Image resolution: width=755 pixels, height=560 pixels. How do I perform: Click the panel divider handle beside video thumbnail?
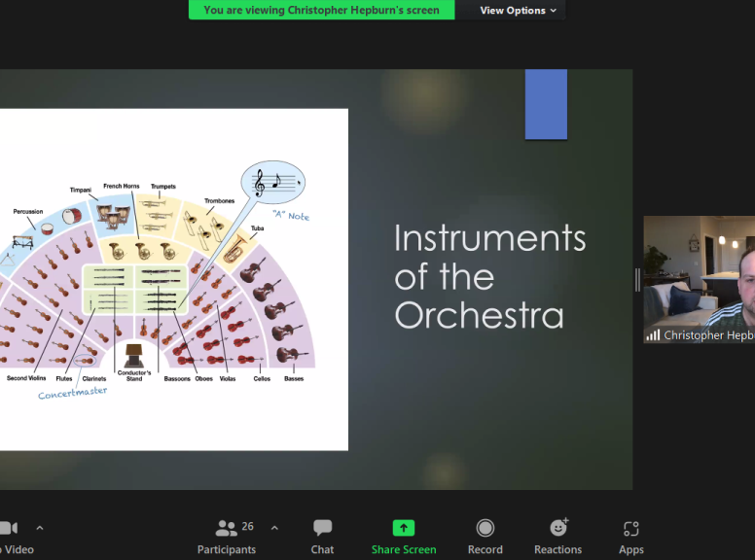(637, 280)
